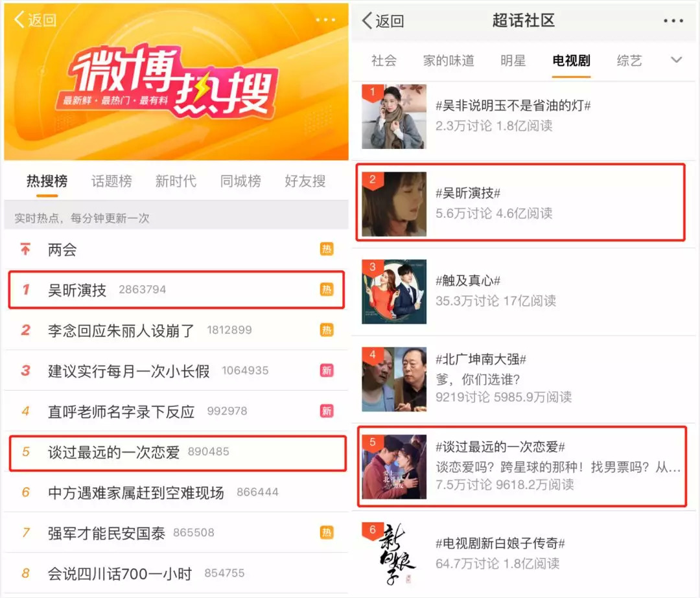Open hot search entry 谈过最远的一次恋爱

177,452
